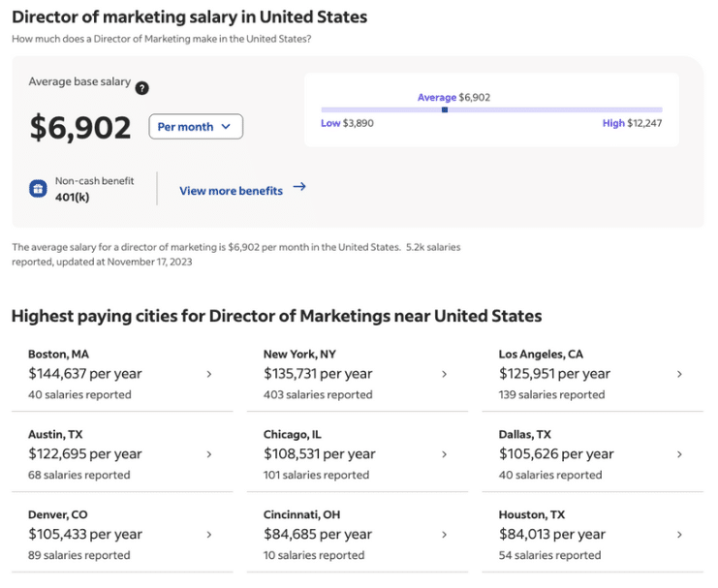Expand New York, NY salary chevron
The image size is (718, 588).
coord(444,374)
